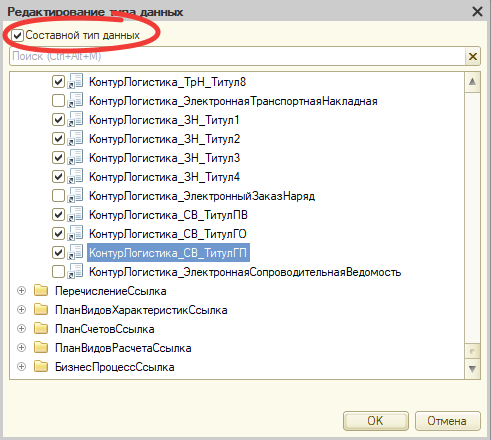
Task: Click the БизнесПроцессСсылка folder icon
Action: coord(41,367)
